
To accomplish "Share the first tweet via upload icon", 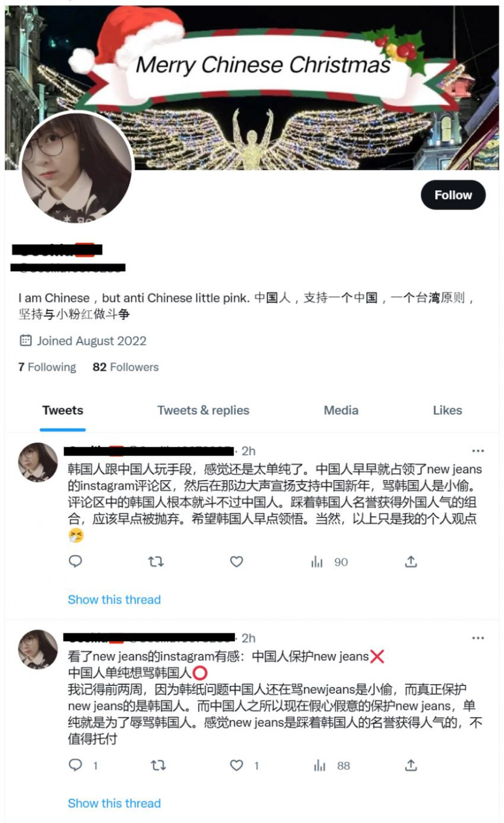I will 411,562.
